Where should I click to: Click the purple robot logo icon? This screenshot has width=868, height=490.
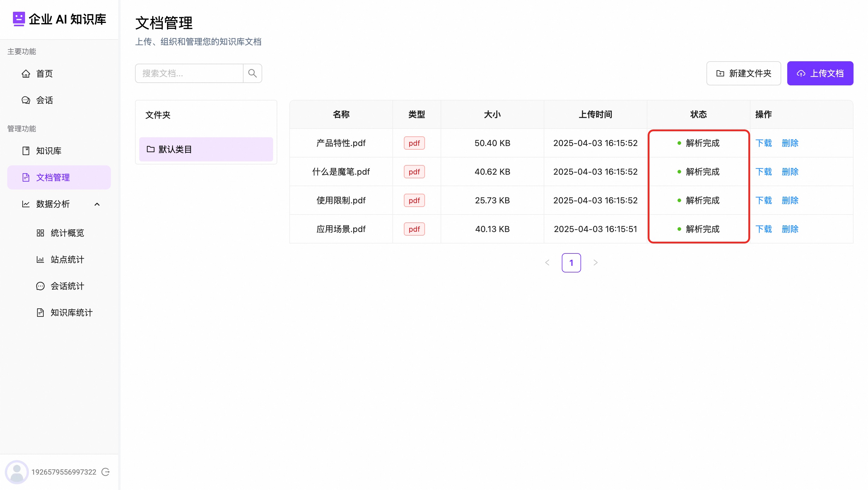[18, 19]
